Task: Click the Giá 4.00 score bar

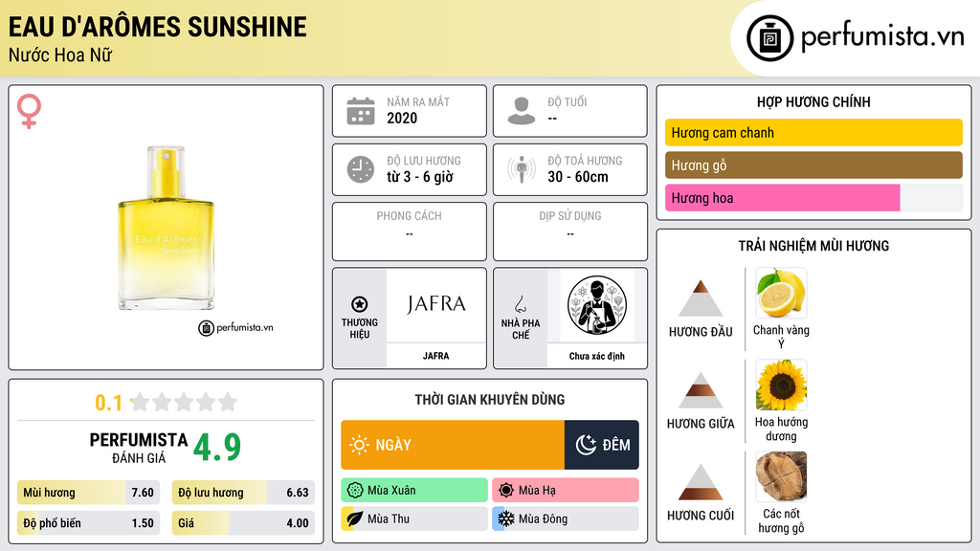Action: click(x=243, y=523)
